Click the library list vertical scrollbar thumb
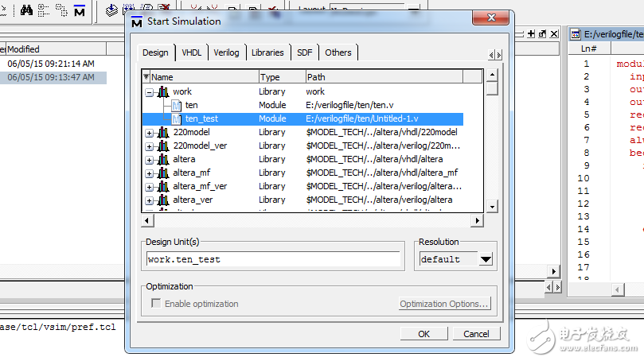The image size is (644, 361). point(492,88)
